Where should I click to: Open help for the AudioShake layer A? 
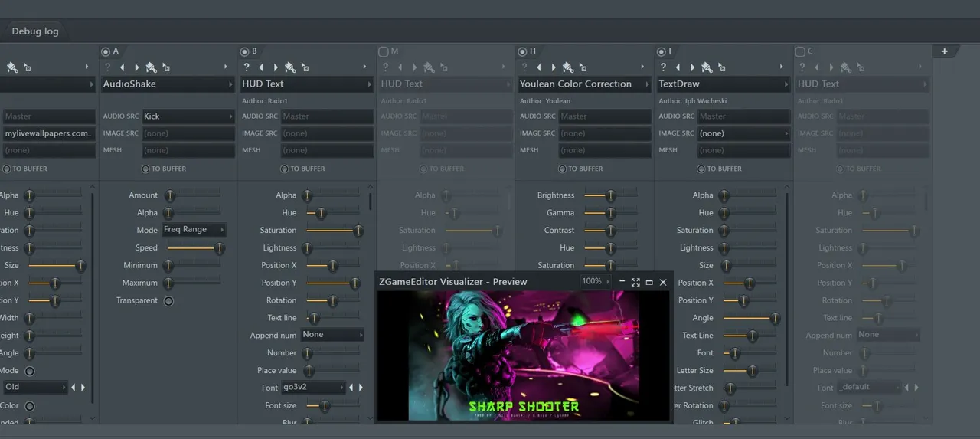pos(108,67)
